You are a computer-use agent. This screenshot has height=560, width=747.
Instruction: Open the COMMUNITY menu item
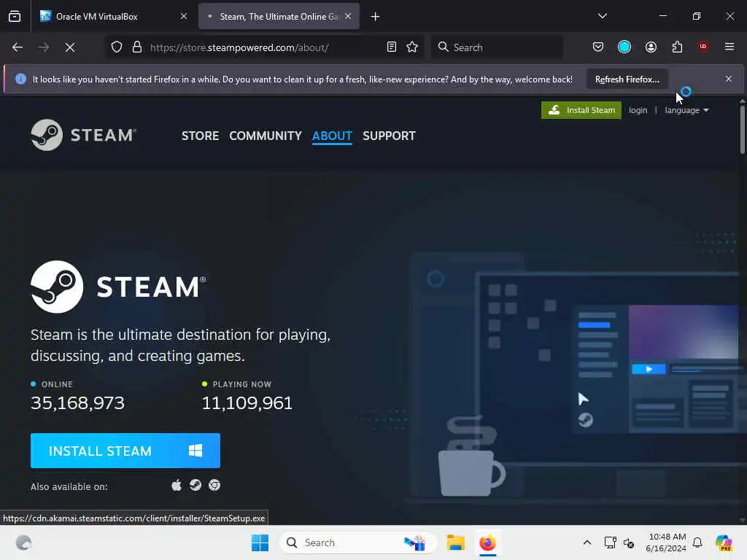click(266, 136)
